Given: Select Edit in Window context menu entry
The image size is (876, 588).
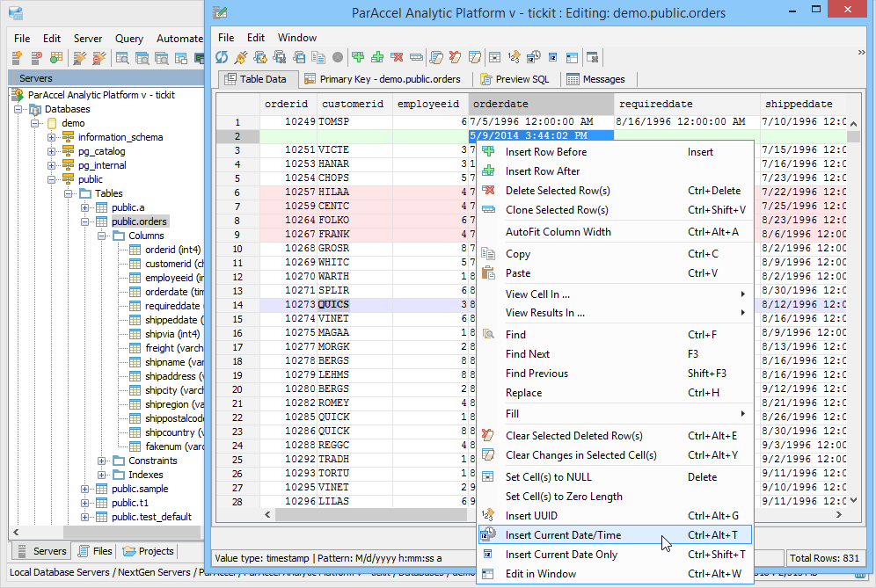Looking at the screenshot, I should [615, 573].
